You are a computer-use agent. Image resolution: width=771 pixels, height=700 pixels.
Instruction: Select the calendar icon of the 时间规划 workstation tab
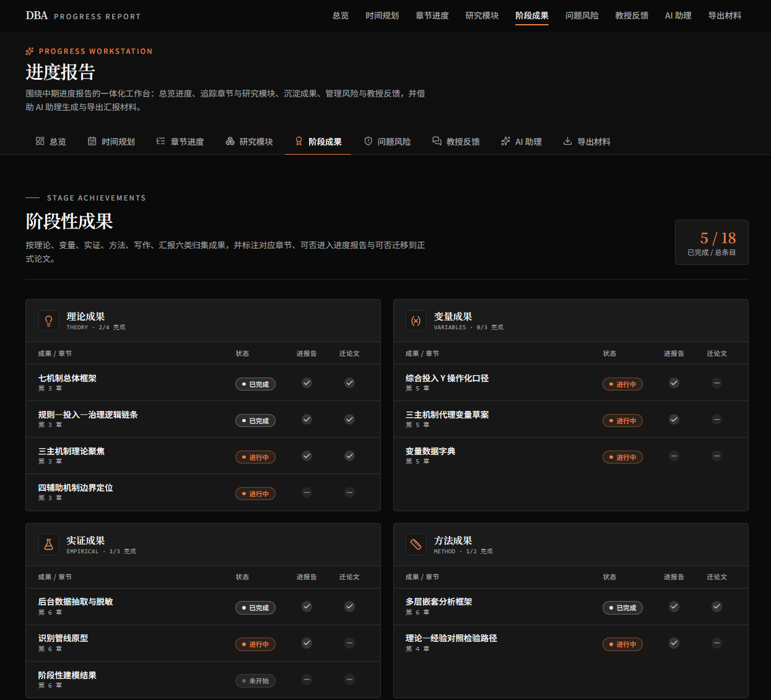tap(92, 141)
